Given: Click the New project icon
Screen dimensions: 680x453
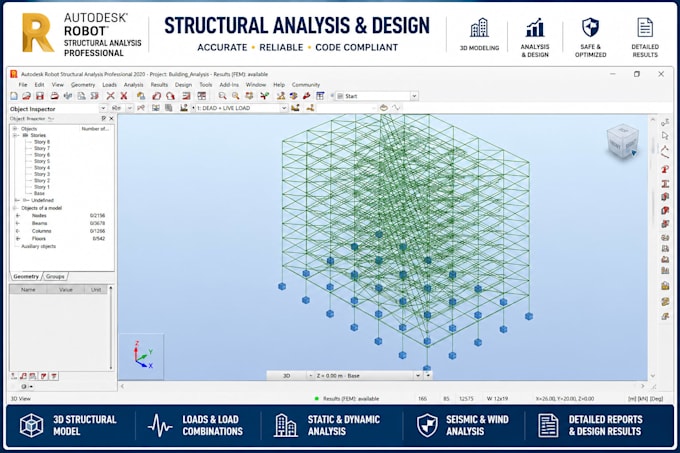Looking at the screenshot, I should (14, 96).
